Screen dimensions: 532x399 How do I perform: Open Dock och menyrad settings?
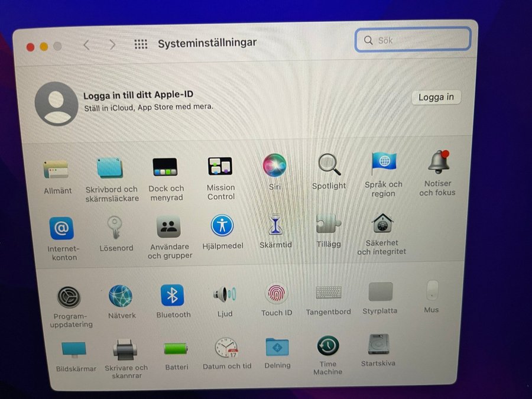[166, 167]
